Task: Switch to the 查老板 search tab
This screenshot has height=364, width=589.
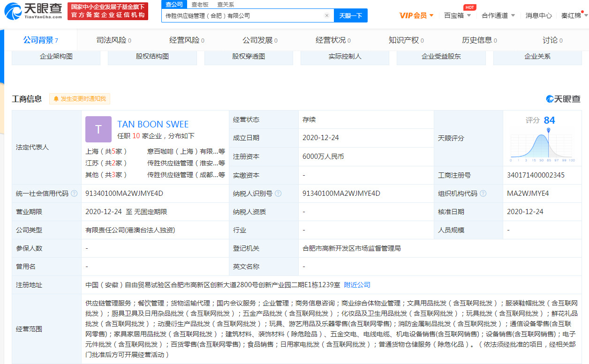Action: tap(200, 4)
